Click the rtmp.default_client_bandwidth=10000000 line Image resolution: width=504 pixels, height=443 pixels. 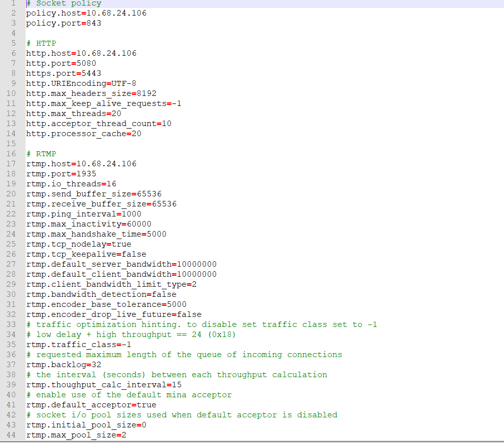(x=121, y=274)
